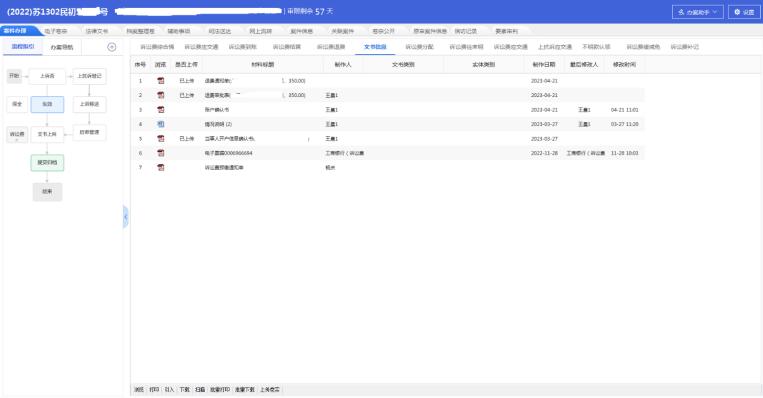Screen dimensions: 763x398
Task: Switch to the 关联案件 top tab
Action: [343, 31]
